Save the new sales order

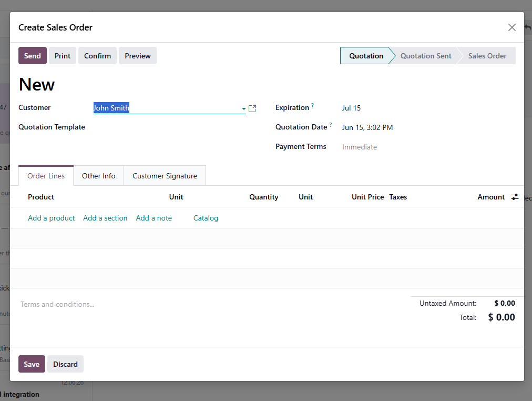coord(32,364)
